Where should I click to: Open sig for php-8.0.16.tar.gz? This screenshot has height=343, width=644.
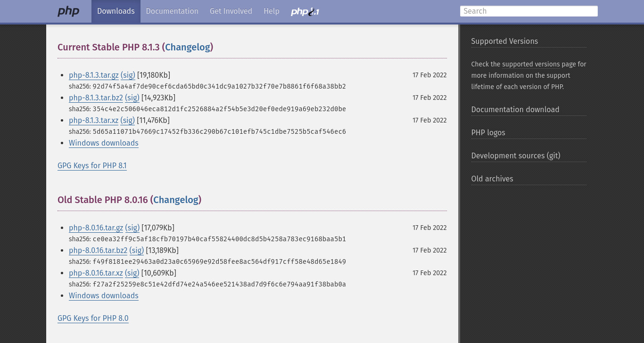(132, 228)
